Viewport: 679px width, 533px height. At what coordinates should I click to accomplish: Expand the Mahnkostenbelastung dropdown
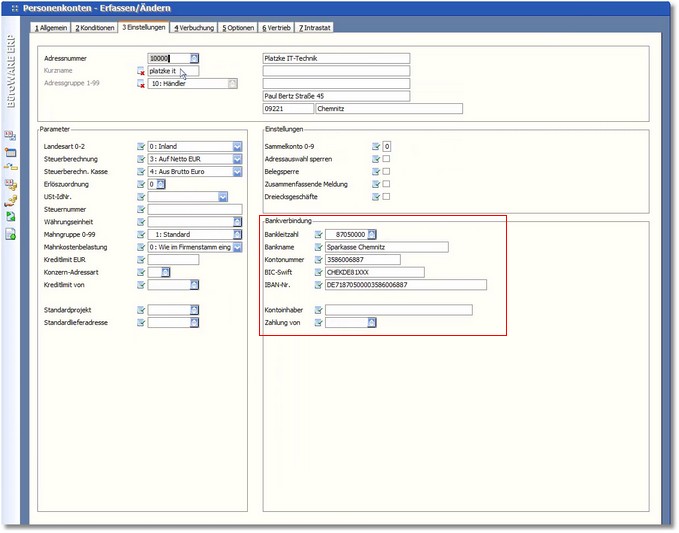(237, 247)
